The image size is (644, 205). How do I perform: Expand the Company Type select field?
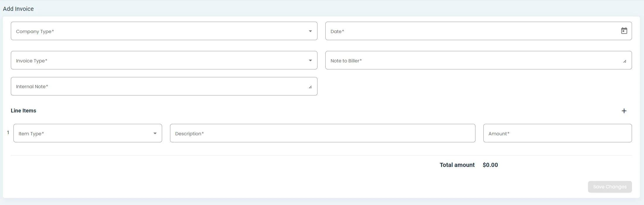tap(158, 31)
